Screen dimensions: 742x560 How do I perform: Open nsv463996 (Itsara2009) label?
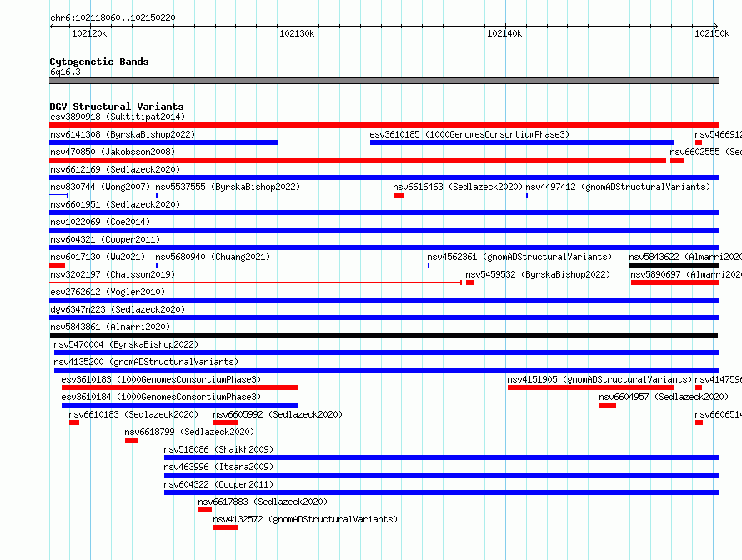pyautogui.click(x=218, y=467)
